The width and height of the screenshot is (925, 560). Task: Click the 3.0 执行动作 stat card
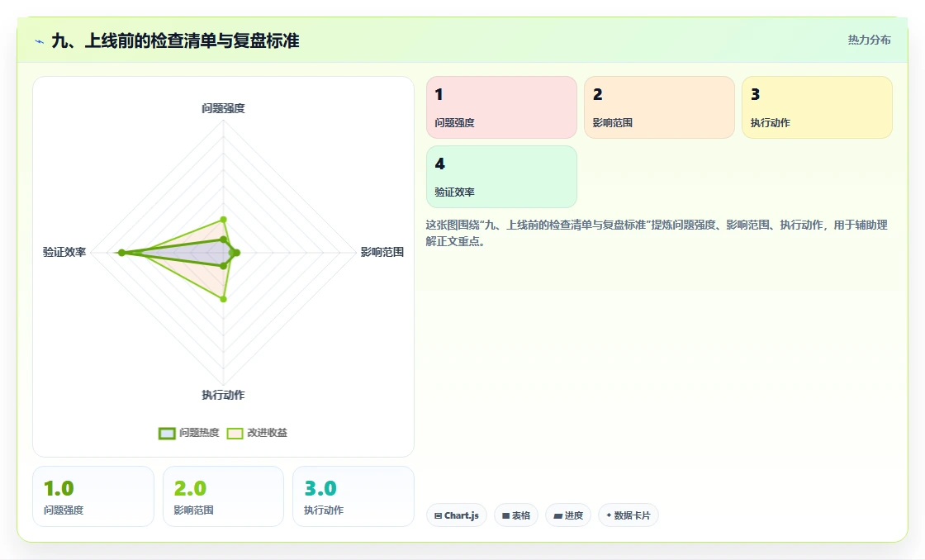point(353,496)
